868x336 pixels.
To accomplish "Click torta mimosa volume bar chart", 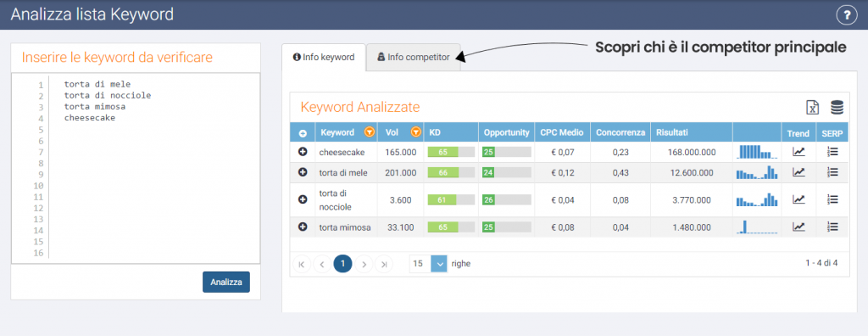I will [x=757, y=227].
